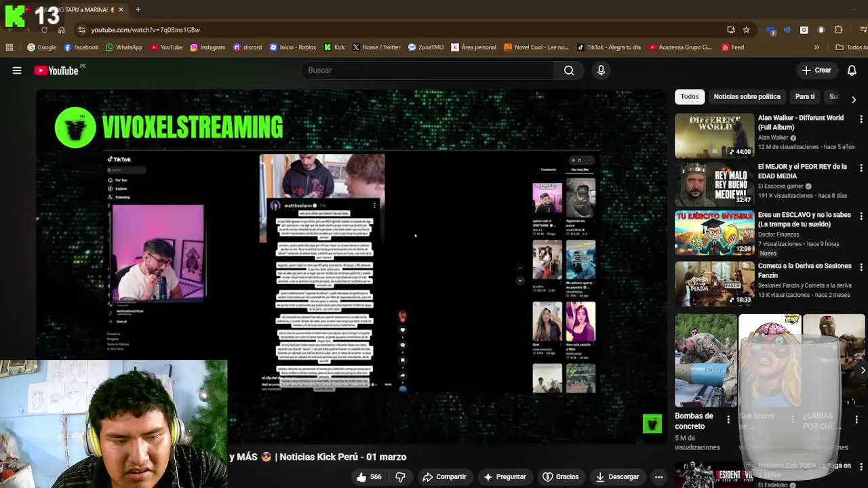Bookmark this page with the star icon
Viewport: 868px width, 488px height.
747,30
